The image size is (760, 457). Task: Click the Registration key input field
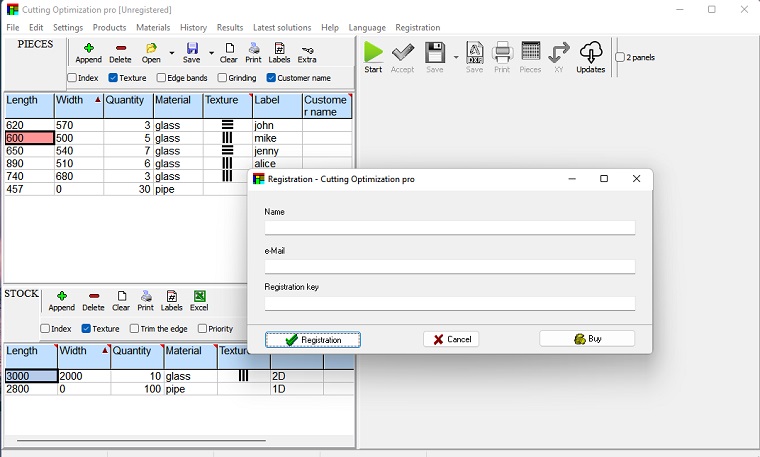point(449,304)
